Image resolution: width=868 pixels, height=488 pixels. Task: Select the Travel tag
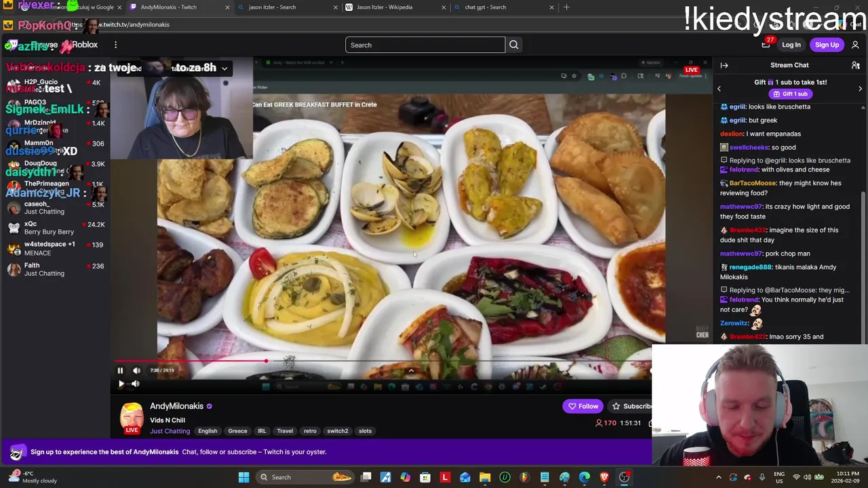point(285,431)
